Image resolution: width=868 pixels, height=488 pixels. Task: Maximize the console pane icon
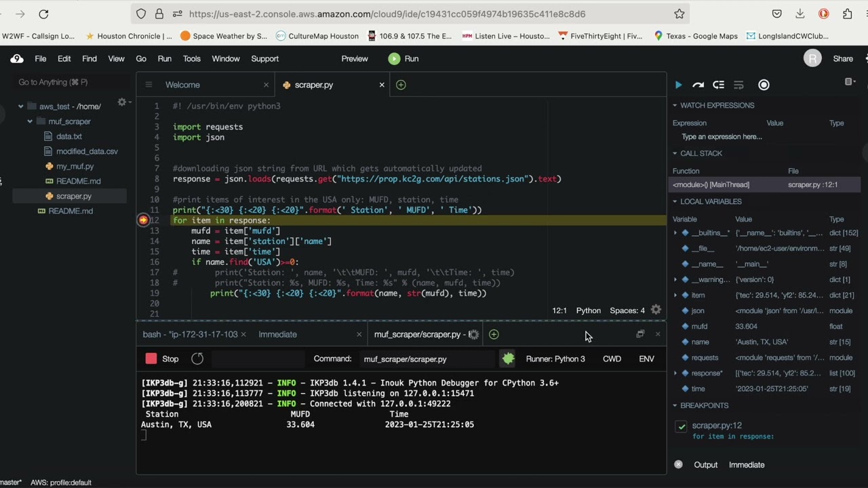[640, 333]
